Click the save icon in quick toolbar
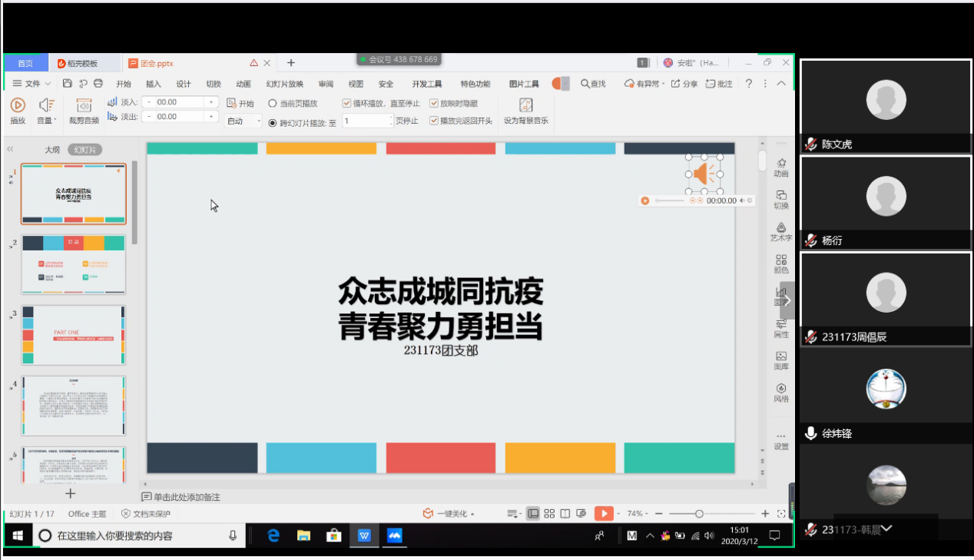Viewport: 974px width, 560px height. pos(68,84)
